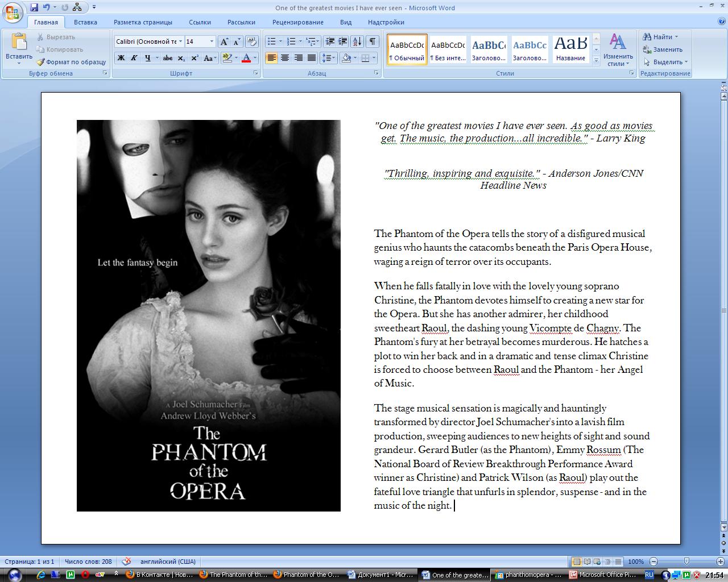Click the vertical scrollbar of the document
This screenshot has width=728, height=582.
[x=723, y=310]
